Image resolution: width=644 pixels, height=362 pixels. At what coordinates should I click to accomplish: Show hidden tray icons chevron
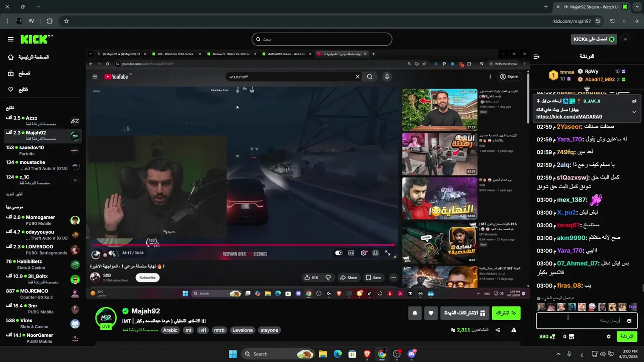point(558,354)
